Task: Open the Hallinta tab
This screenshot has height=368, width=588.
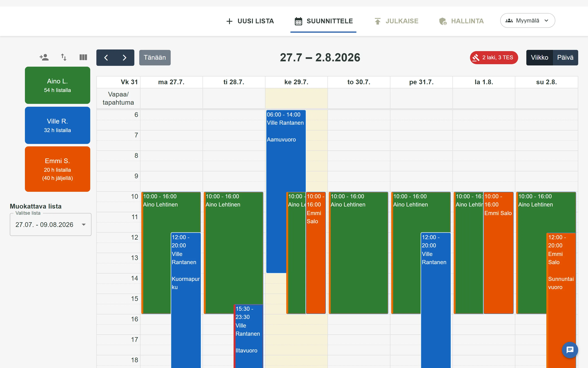Action: point(461,21)
